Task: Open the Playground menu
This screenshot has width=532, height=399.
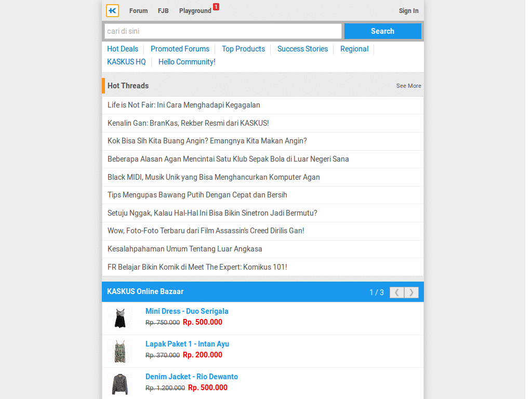Action: click(195, 11)
